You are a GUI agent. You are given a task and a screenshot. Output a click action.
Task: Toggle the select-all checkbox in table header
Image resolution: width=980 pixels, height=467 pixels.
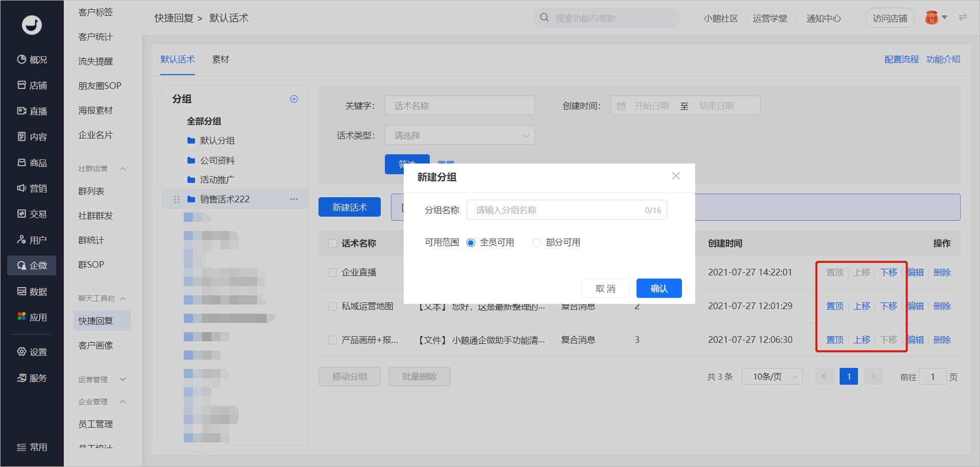point(332,243)
